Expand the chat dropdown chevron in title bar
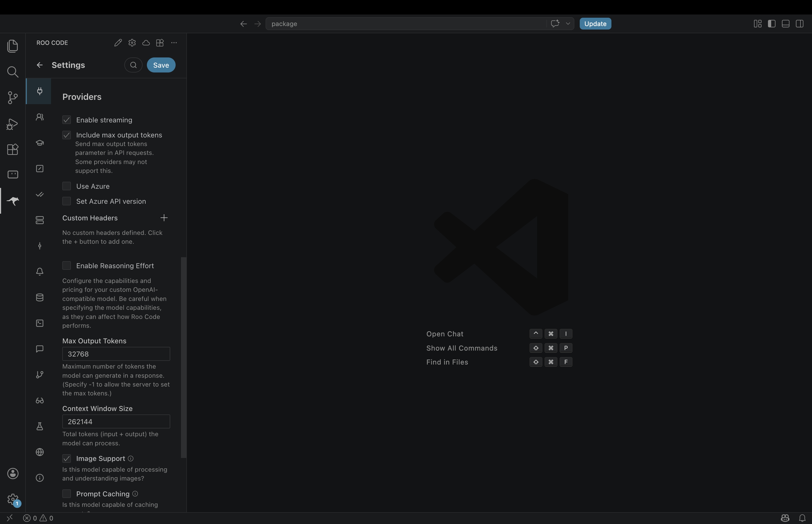 [568, 23]
